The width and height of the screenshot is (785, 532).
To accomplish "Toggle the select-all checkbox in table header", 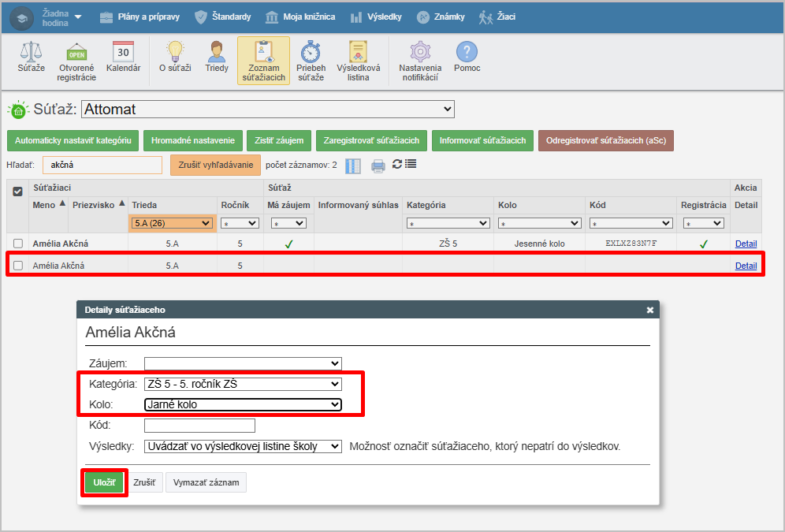I will coord(18,191).
